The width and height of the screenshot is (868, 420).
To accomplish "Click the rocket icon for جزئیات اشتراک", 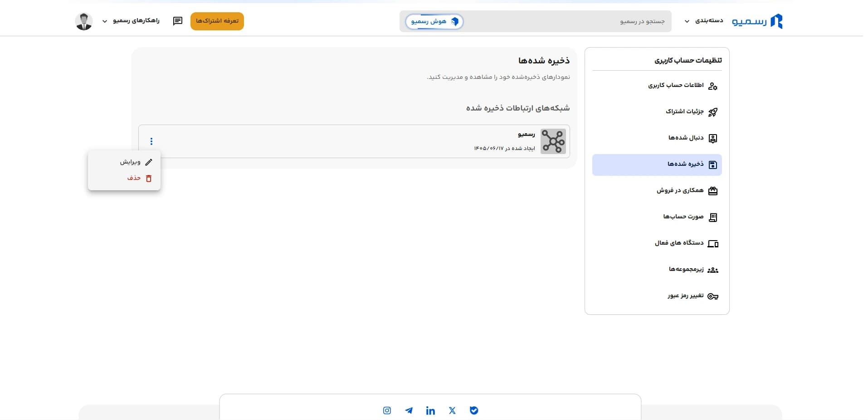I will click(712, 112).
